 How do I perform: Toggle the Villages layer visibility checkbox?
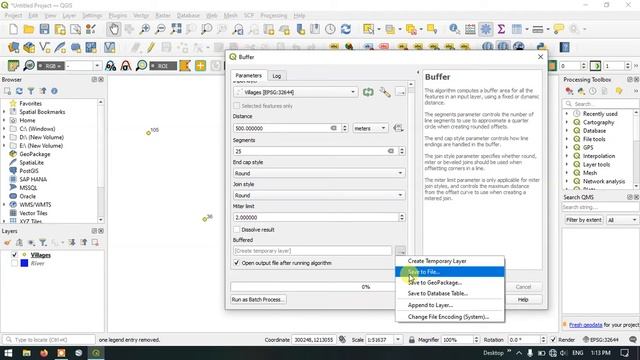(14, 255)
